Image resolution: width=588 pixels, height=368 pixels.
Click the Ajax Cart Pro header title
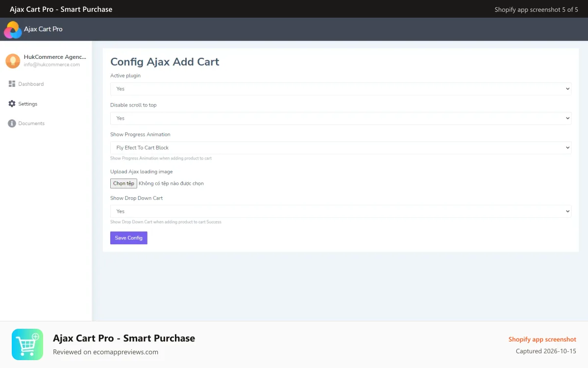pos(43,29)
